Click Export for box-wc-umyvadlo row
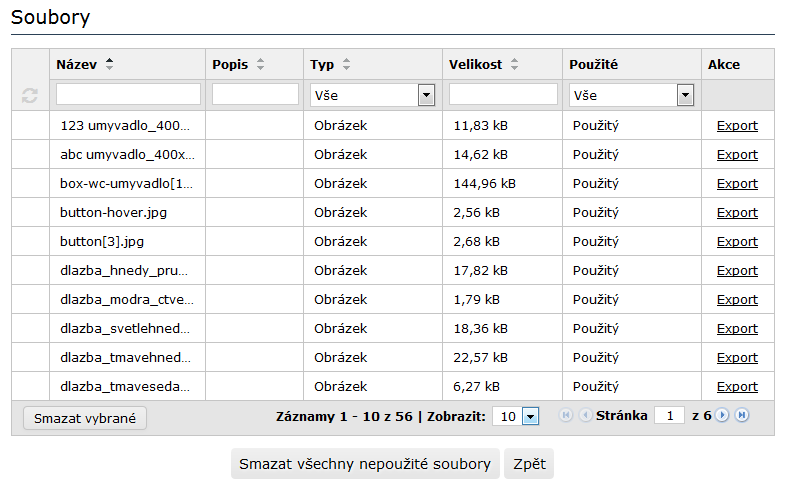Viewport: 790px width, 491px height. [737, 183]
